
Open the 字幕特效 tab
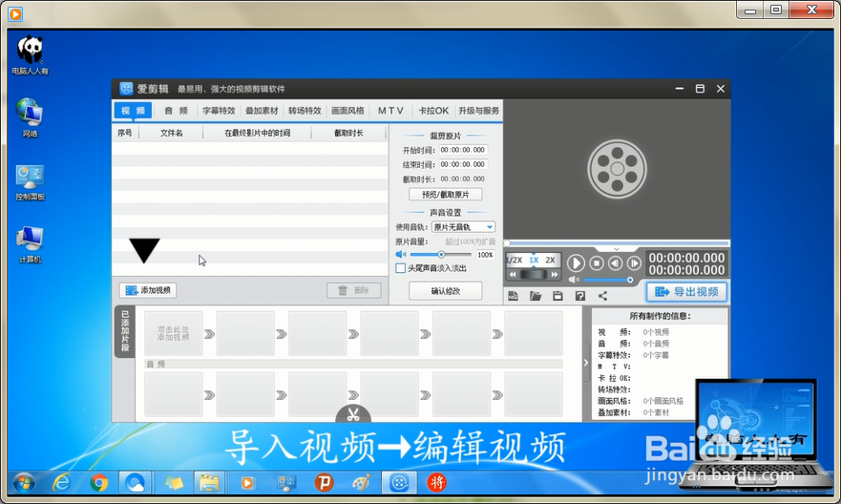(219, 111)
